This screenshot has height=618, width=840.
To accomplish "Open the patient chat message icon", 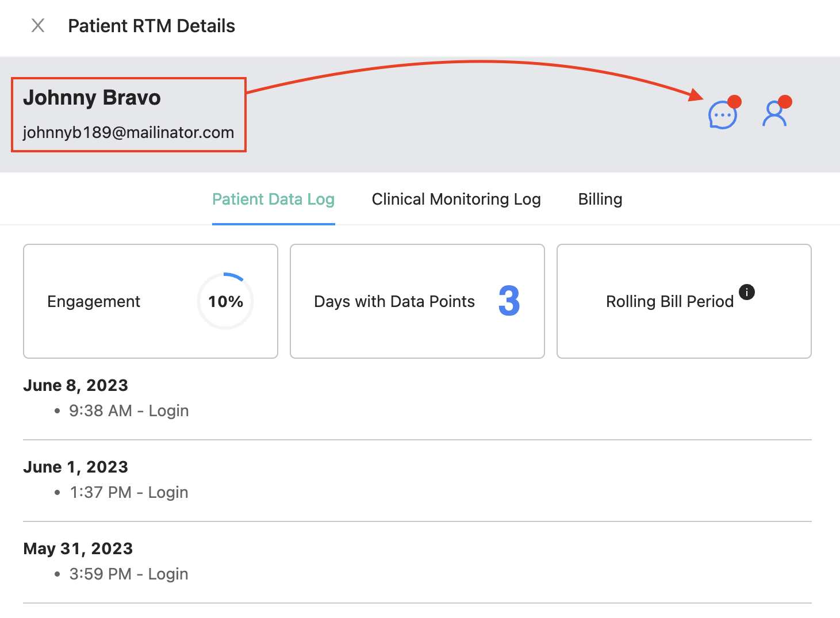I will pos(723,114).
